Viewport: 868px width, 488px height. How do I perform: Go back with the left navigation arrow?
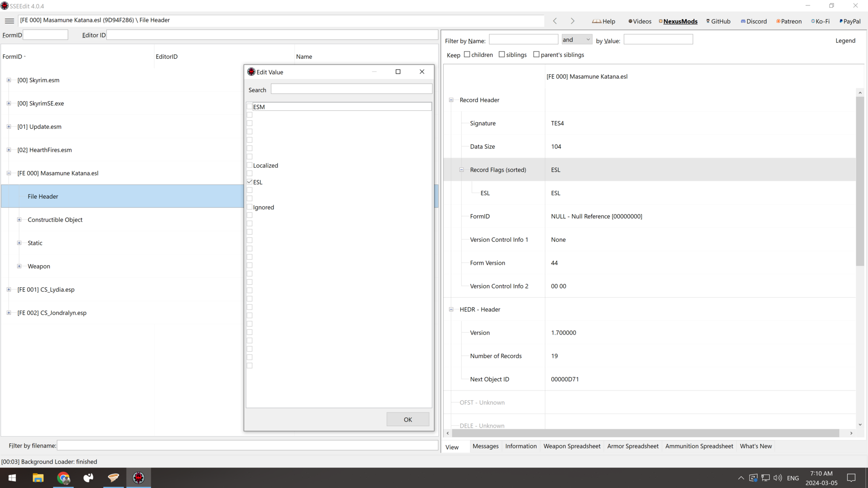pyautogui.click(x=555, y=21)
